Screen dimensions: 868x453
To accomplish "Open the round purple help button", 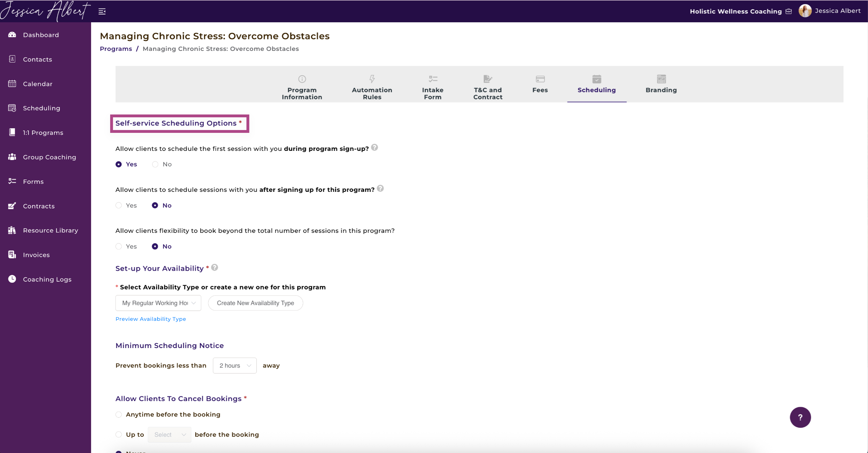I will pos(800,417).
